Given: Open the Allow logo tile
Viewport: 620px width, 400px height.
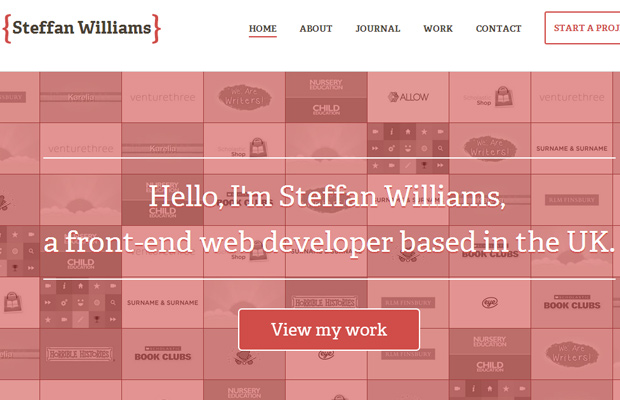Looking at the screenshot, I should coord(408,97).
